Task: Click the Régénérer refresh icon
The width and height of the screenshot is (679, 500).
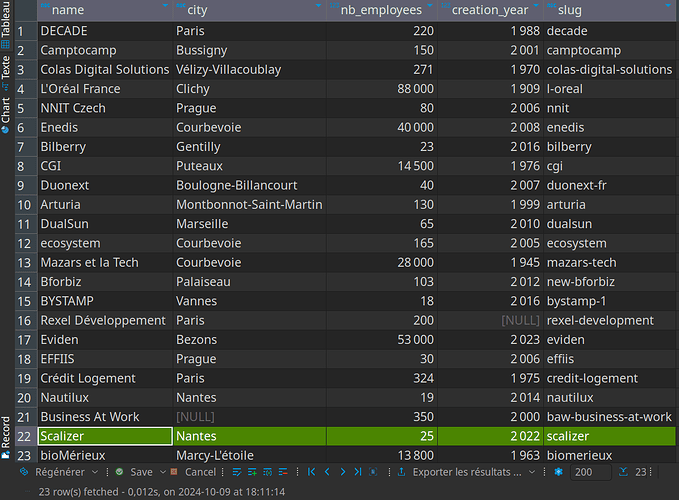Action: pyautogui.click(x=24, y=472)
